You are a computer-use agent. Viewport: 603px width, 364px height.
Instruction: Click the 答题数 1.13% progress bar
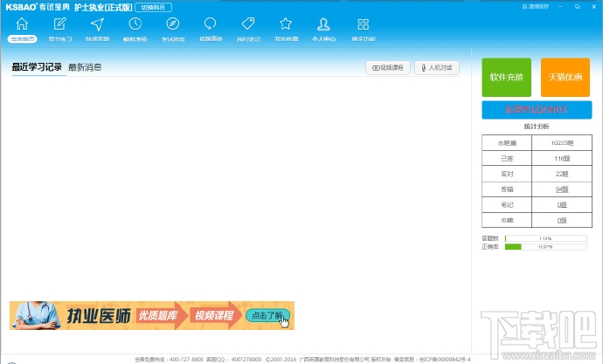(x=545, y=238)
